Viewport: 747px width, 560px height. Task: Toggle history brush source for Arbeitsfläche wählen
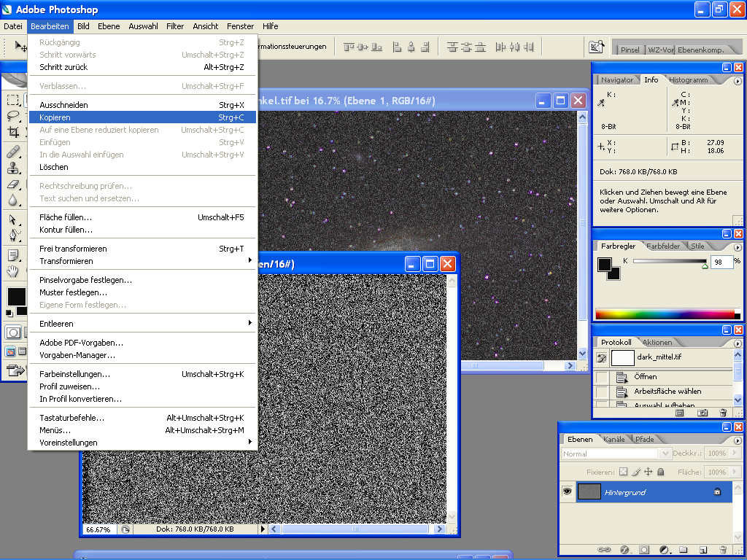602,392
